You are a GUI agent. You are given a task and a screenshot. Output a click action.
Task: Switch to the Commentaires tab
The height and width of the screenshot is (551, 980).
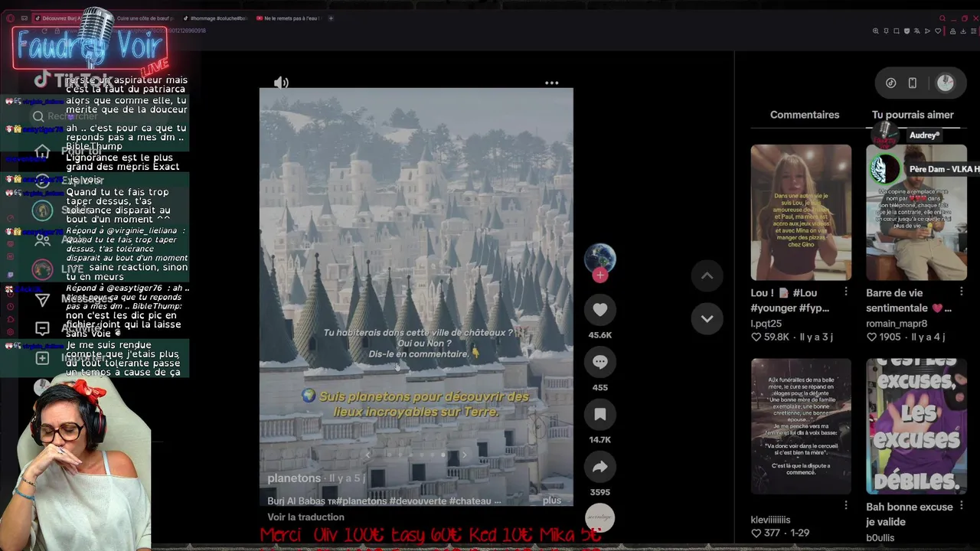(x=805, y=115)
